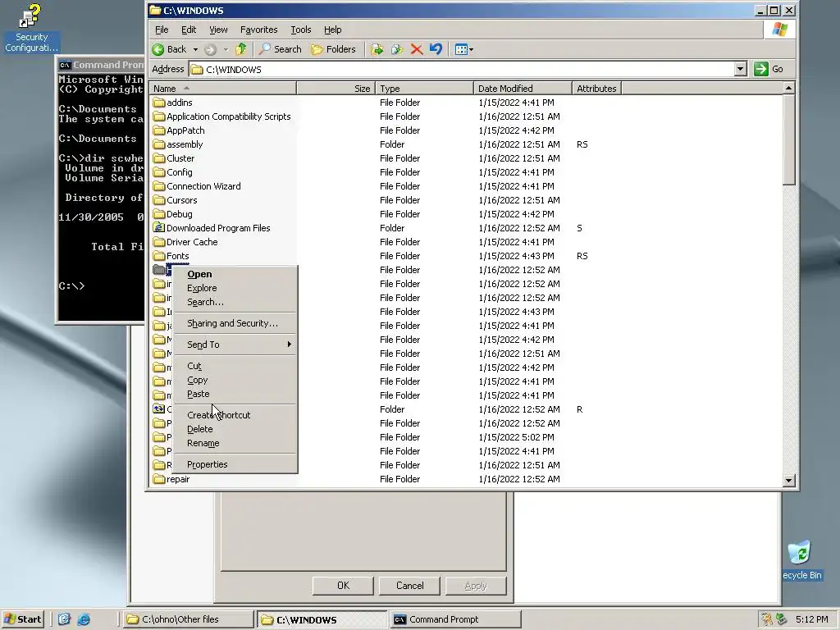Open the Favorites menu
840x630 pixels.
pos(258,30)
